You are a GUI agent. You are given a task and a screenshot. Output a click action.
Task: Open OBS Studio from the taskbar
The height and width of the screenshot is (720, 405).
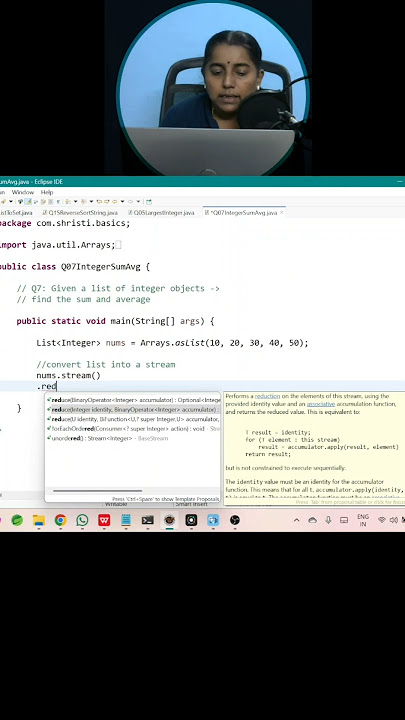pyautogui.click(x=235, y=520)
